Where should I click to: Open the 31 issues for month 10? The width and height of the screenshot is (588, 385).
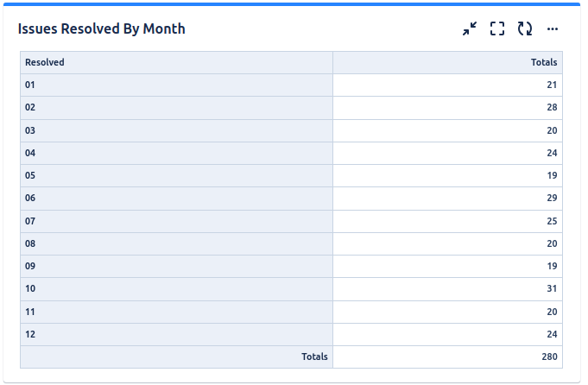pyautogui.click(x=552, y=288)
